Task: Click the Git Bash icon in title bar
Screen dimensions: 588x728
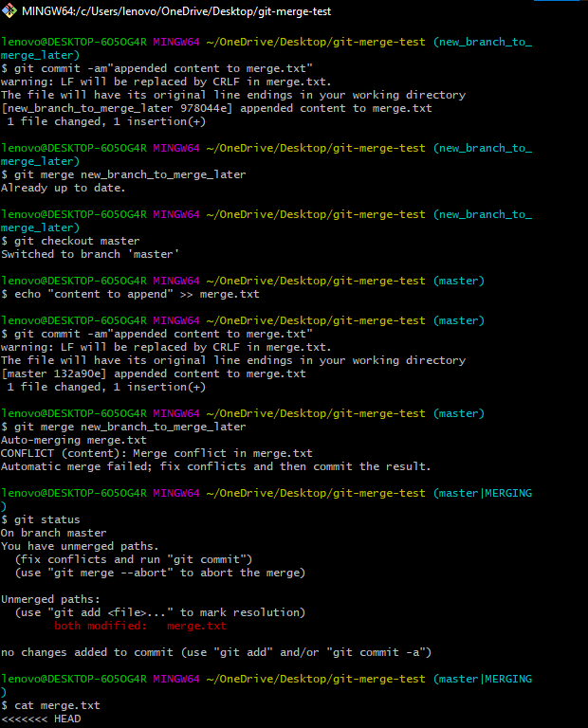Action: pyautogui.click(x=9, y=10)
